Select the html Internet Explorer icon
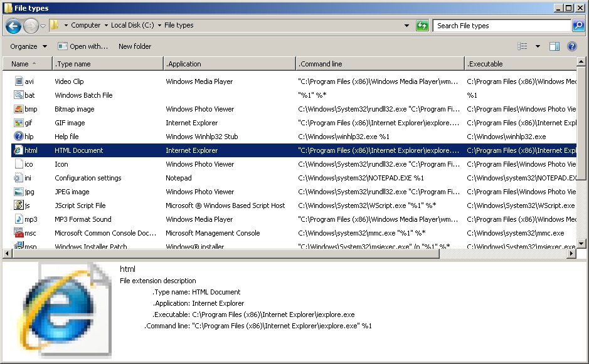The height and width of the screenshot is (364, 589). (19, 150)
